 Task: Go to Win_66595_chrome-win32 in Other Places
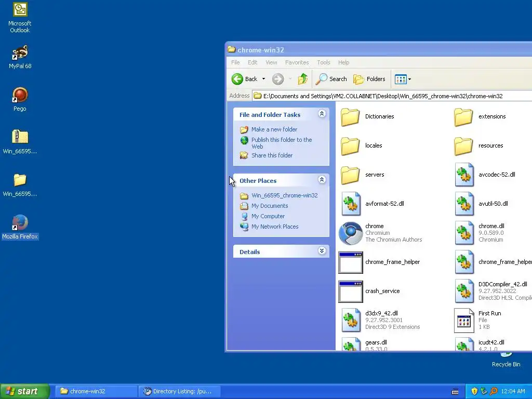point(284,195)
